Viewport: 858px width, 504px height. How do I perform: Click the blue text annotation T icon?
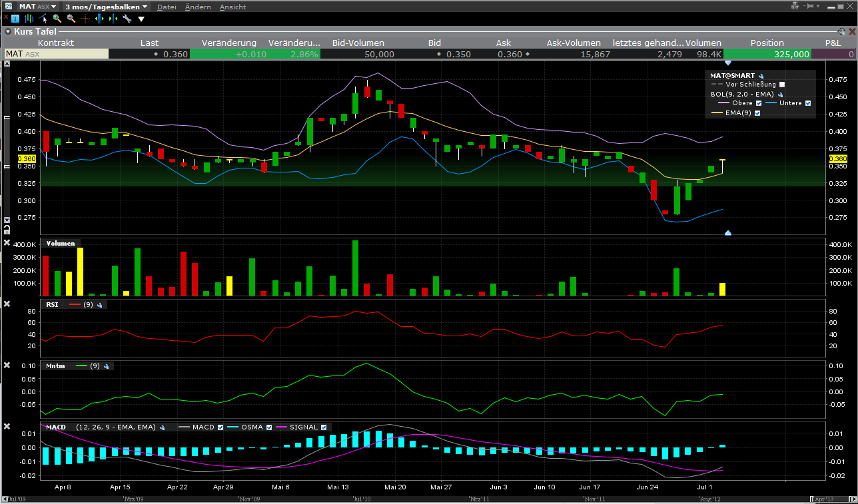pyautogui.click(x=15, y=19)
